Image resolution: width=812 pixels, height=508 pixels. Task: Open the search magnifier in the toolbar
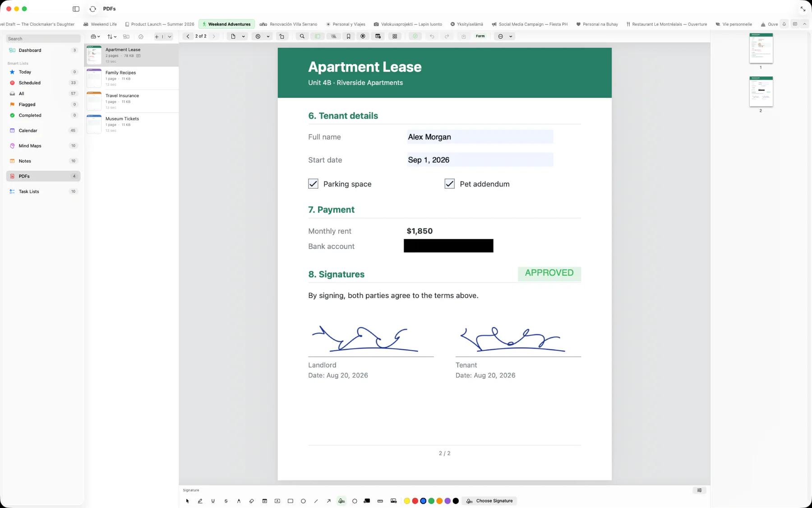302,36
